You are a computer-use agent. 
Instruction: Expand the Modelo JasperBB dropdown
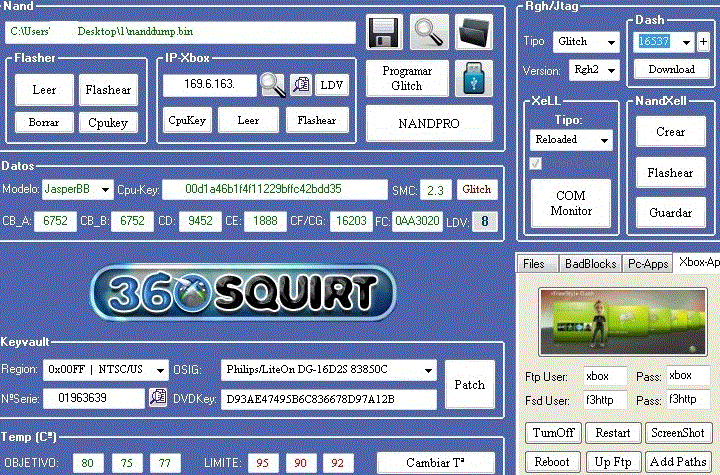[78, 189]
